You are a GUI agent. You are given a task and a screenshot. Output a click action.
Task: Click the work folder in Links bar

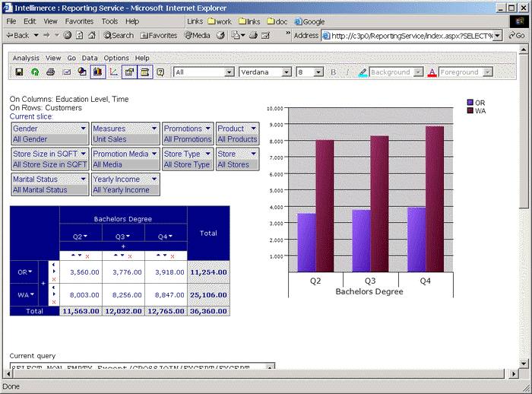point(220,22)
